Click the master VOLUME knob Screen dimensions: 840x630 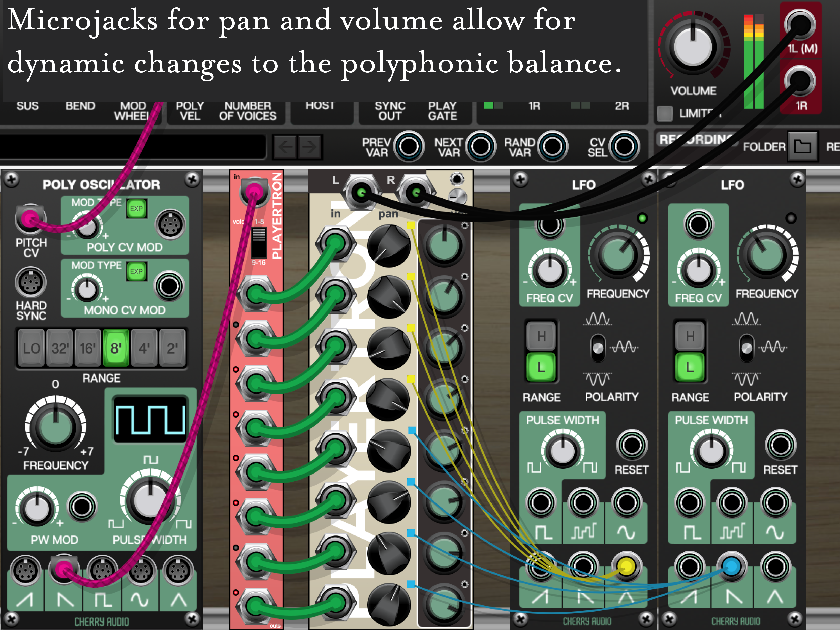tap(693, 47)
